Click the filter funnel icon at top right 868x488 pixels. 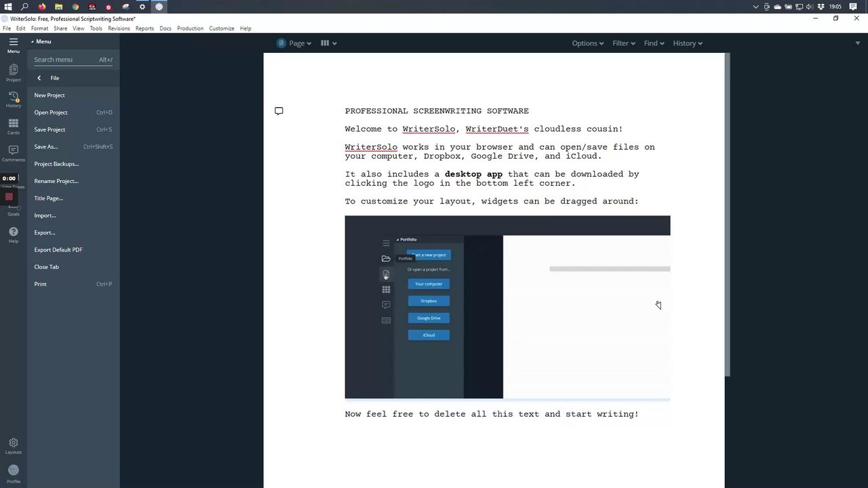coord(857,43)
